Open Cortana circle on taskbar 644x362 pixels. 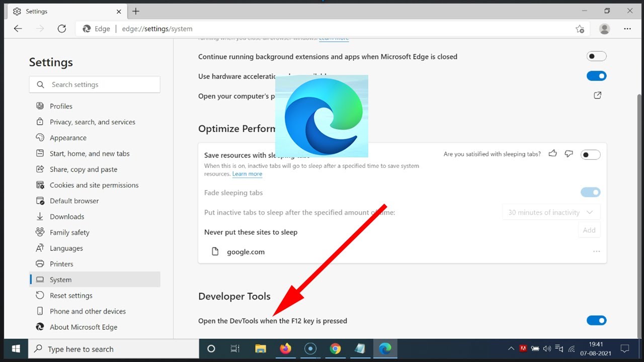click(211, 348)
